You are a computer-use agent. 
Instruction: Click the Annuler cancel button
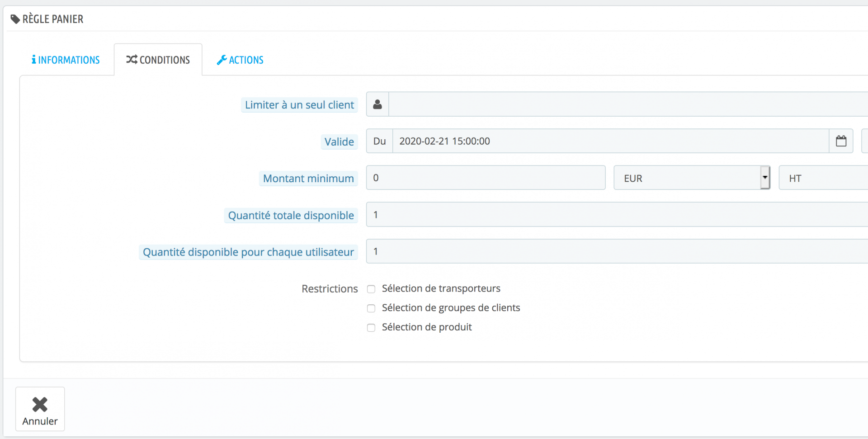point(40,409)
